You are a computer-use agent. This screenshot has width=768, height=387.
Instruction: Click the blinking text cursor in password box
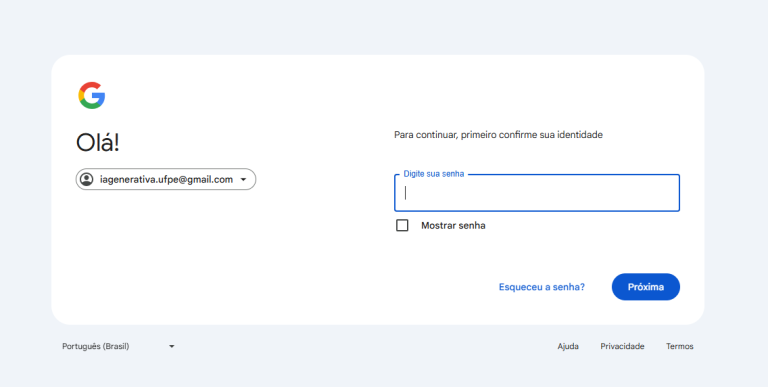coord(406,193)
